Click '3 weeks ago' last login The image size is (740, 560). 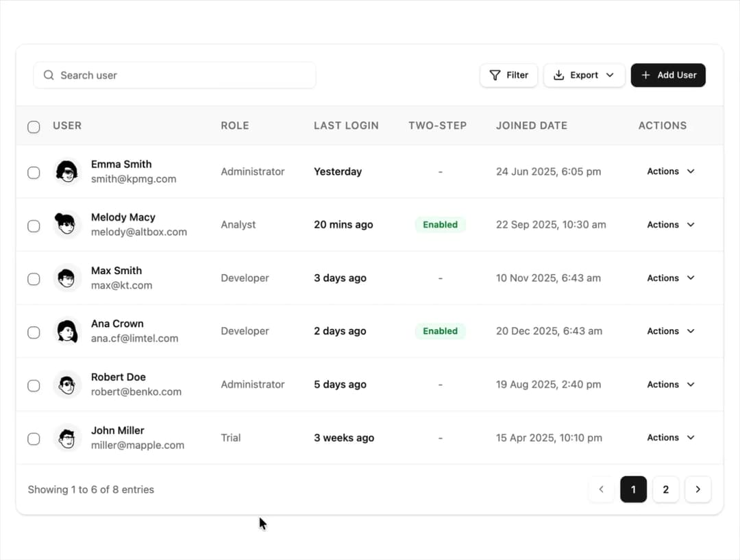point(344,438)
